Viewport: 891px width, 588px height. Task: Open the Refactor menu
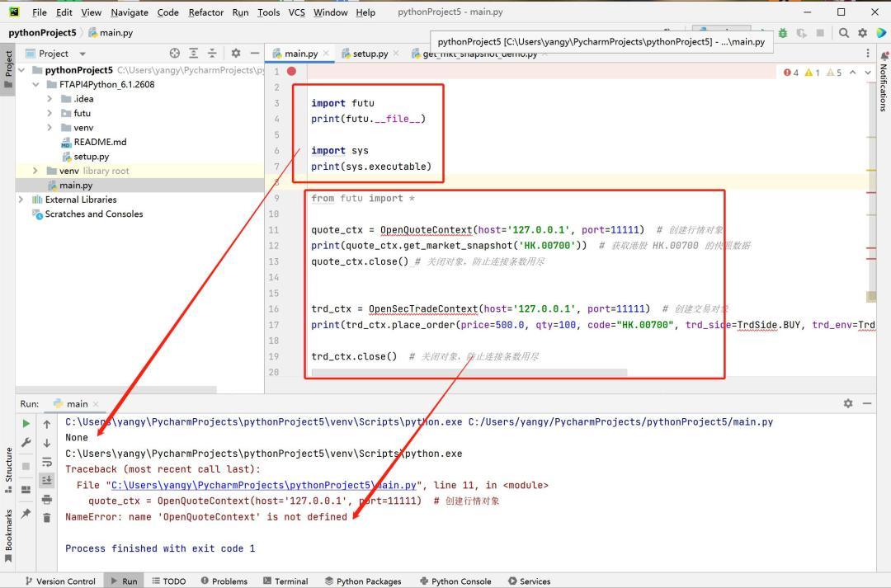click(x=205, y=12)
